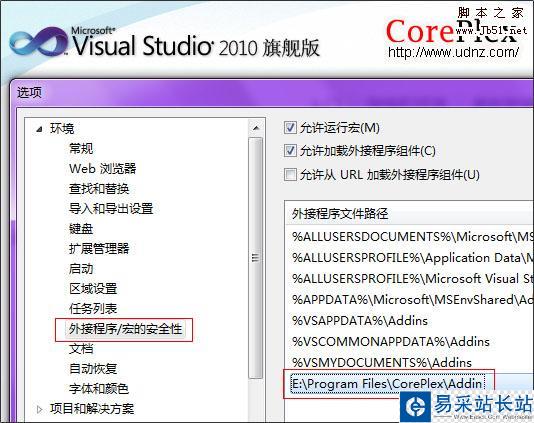The height and width of the screenshot is (423, 534).
Task: Select the %ALLUSERSPROFILE%\Application Data path row
Action: pyautogui.click(x=409, y=258)
